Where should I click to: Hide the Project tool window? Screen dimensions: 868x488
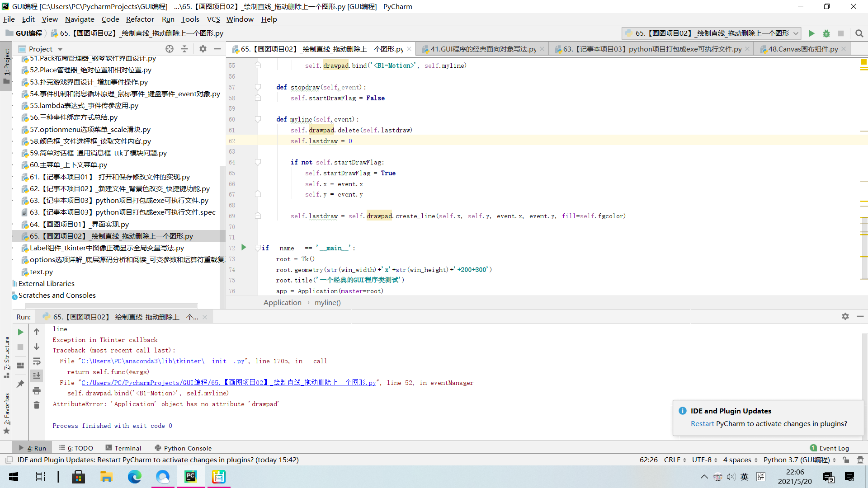coord(217,49)
